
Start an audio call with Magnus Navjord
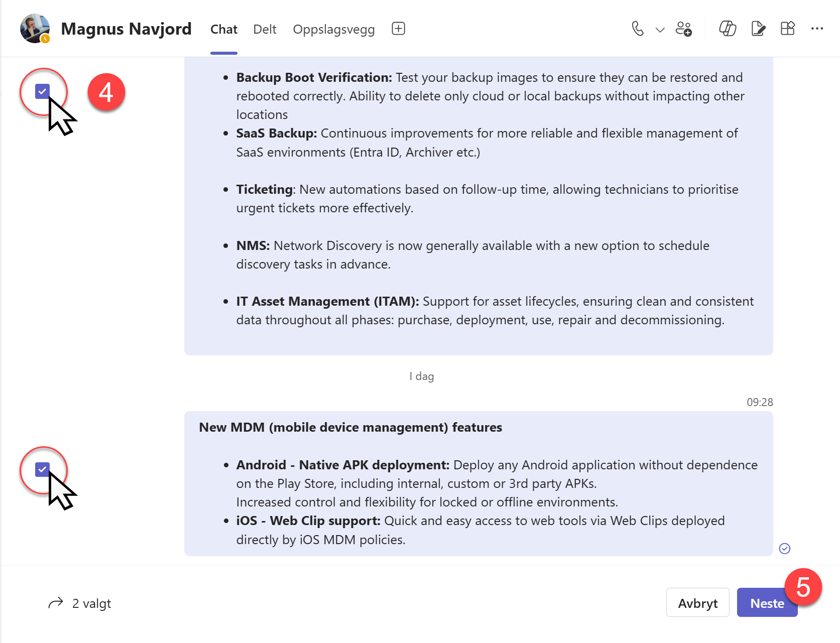(638, 29)
